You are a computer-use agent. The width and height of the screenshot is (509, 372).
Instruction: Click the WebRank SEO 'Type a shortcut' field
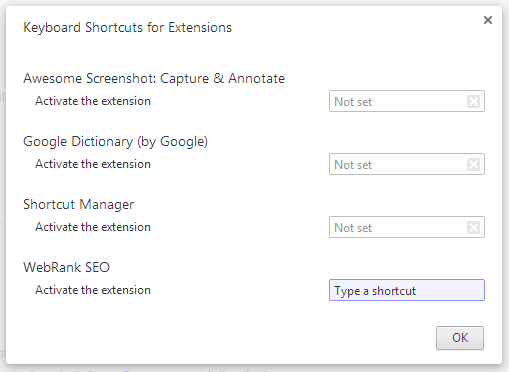click(x=407, y=290)
